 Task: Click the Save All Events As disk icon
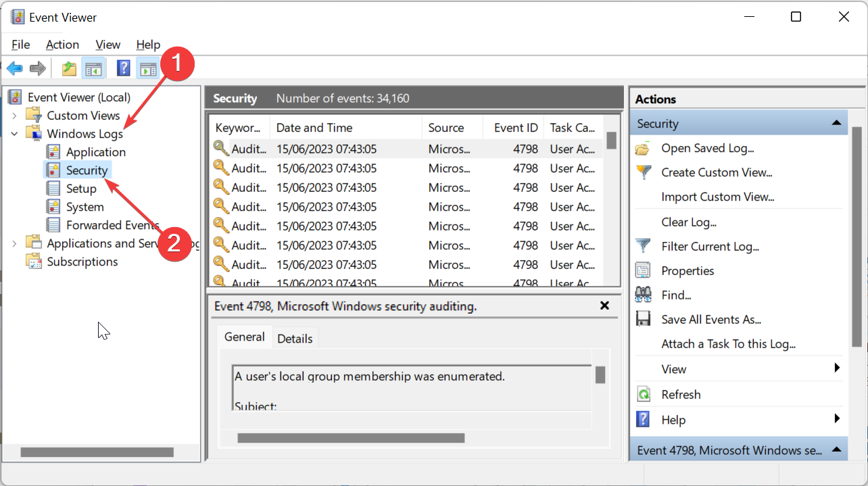point(643,319)
